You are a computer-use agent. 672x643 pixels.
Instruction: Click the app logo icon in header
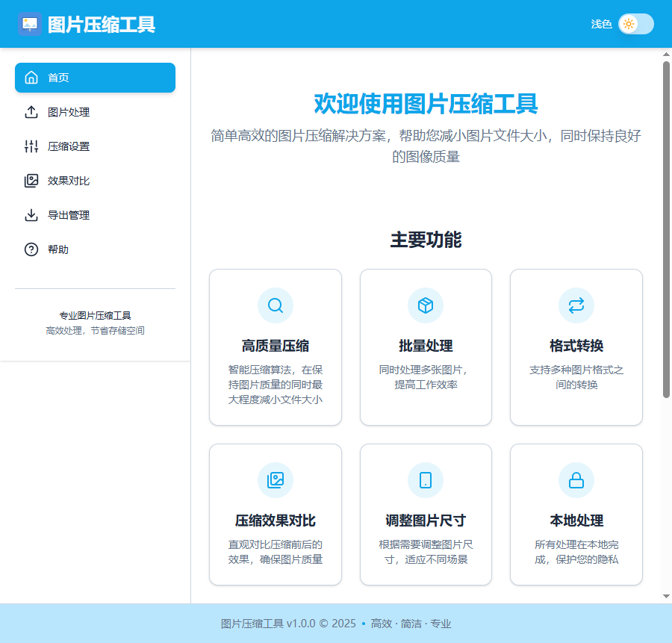click(30, 24)
